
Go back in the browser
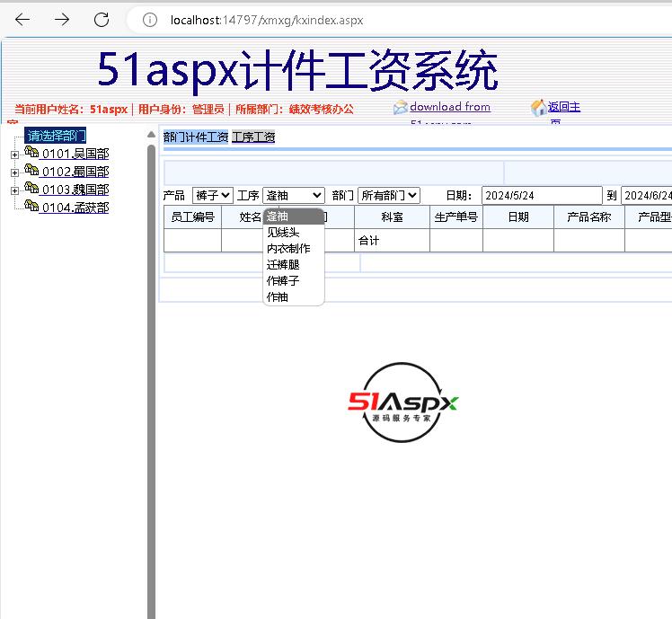click(x=22, y=20)
